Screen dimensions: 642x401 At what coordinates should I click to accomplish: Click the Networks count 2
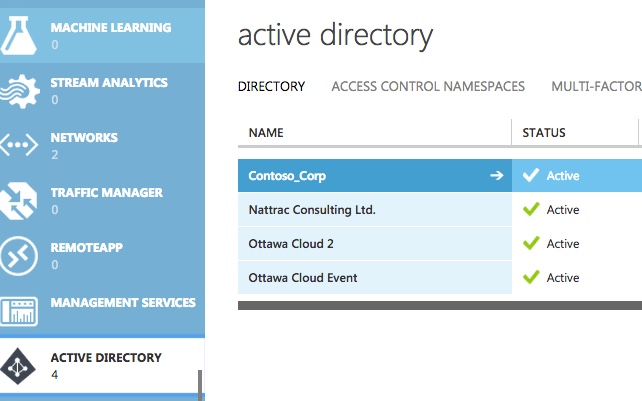point(54,155)
